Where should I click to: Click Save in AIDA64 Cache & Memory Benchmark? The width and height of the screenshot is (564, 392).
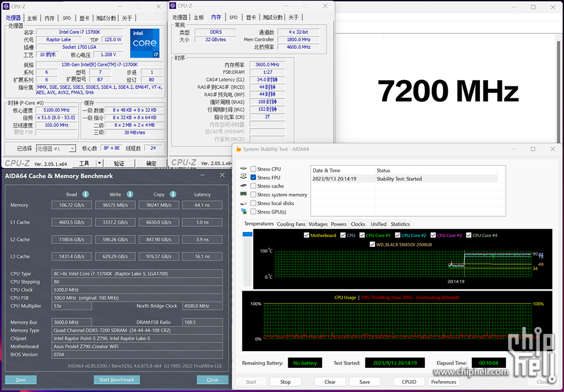point(21,380)
